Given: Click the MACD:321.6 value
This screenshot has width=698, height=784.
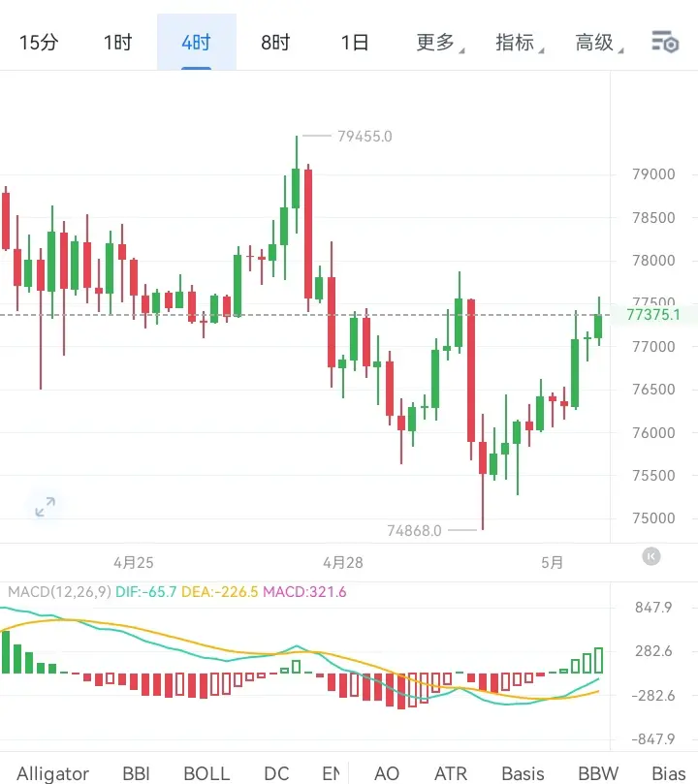Looking at the screenshot, I should click(304, 592).
